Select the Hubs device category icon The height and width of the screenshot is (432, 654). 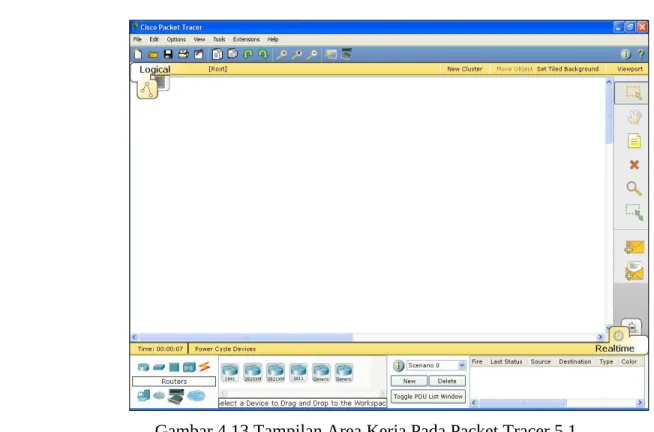coord(174,367)
